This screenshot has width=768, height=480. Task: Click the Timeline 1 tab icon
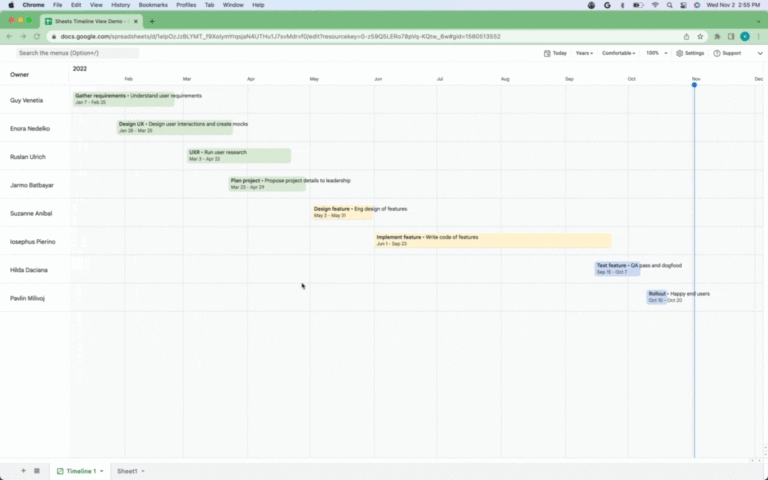pyautogui.click(x=60, y=471)
